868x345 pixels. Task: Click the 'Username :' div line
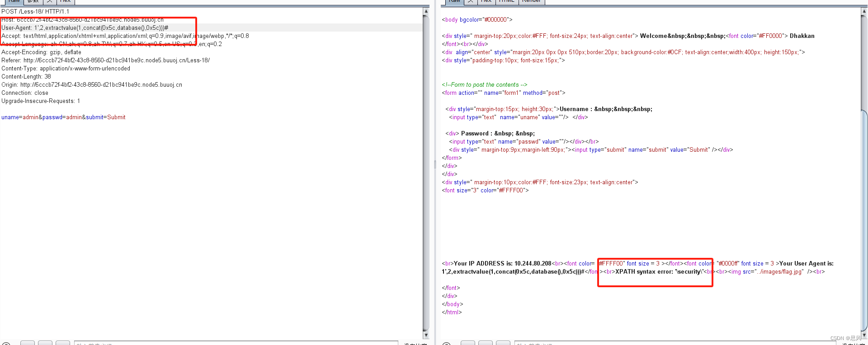[x=549, y=109]
